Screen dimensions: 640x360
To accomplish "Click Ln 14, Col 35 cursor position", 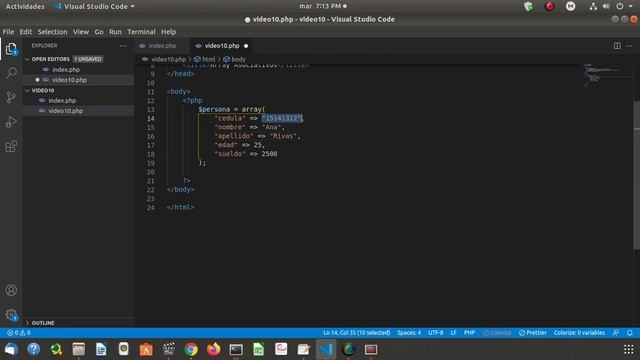I will click(356, 333).
